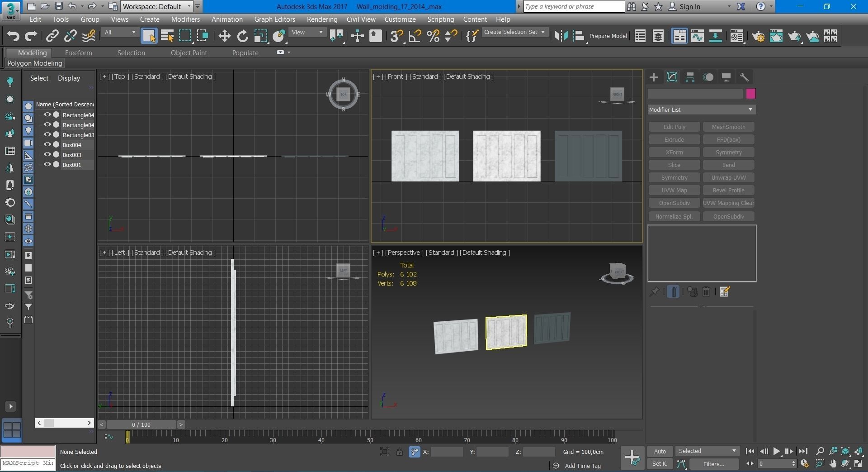Viewport: 868px width, 472px height.
Task: Open the Render Setup dialog
Action: pyautogui.click(x=758, y=36)
